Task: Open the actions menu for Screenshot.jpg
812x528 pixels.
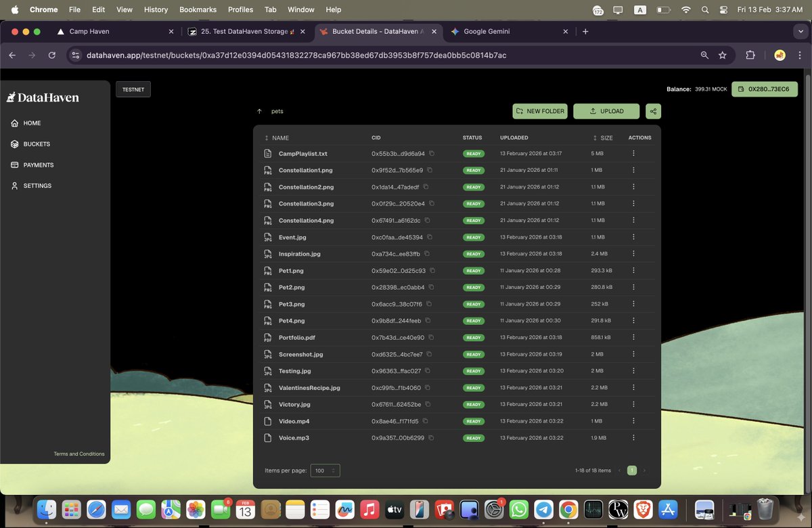Action: click(x=633, y=354)
